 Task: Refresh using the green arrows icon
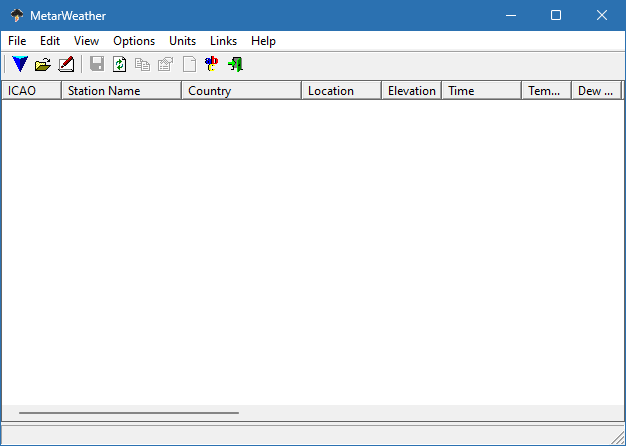tap(120, 65)
